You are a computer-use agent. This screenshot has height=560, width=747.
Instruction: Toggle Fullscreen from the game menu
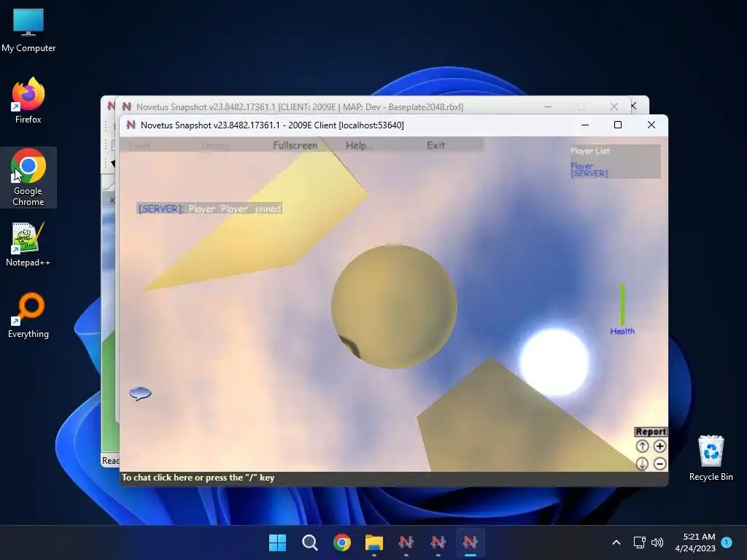(x=295, y=145)
